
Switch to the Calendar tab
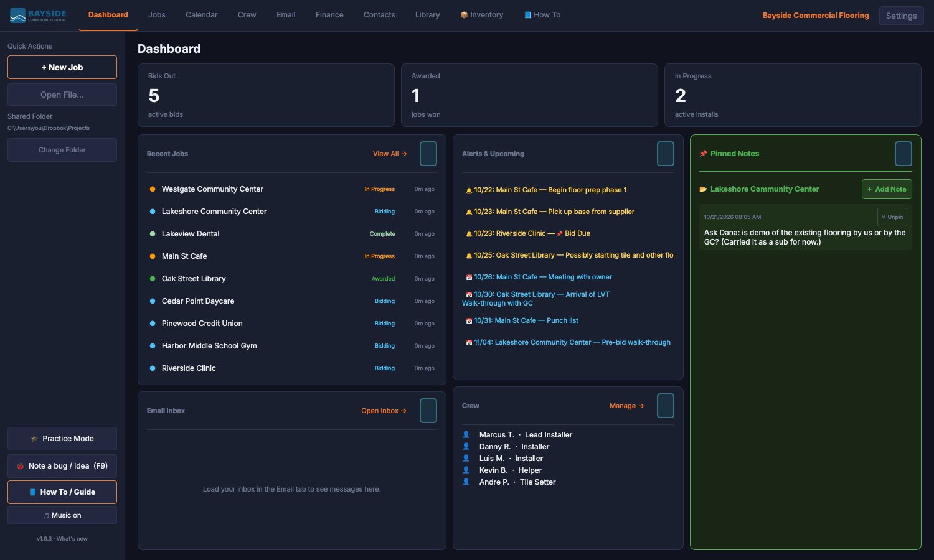202,15
